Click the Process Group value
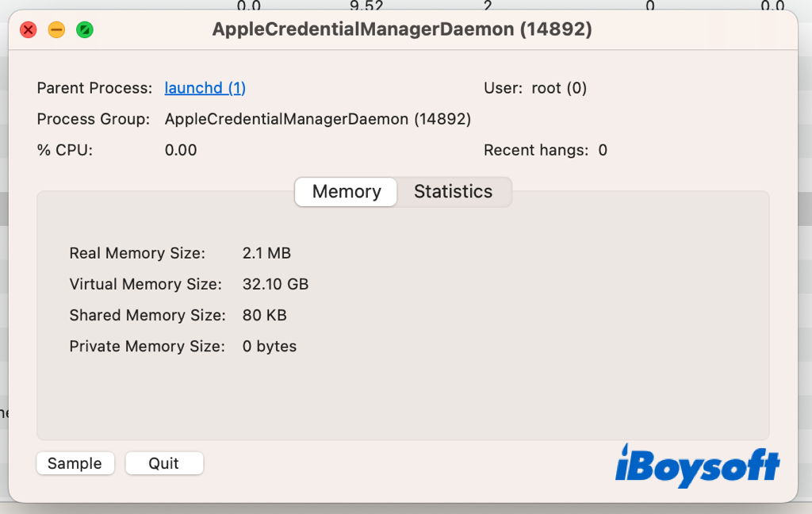Screen dimensions: 812x514 tap(317, 118)
